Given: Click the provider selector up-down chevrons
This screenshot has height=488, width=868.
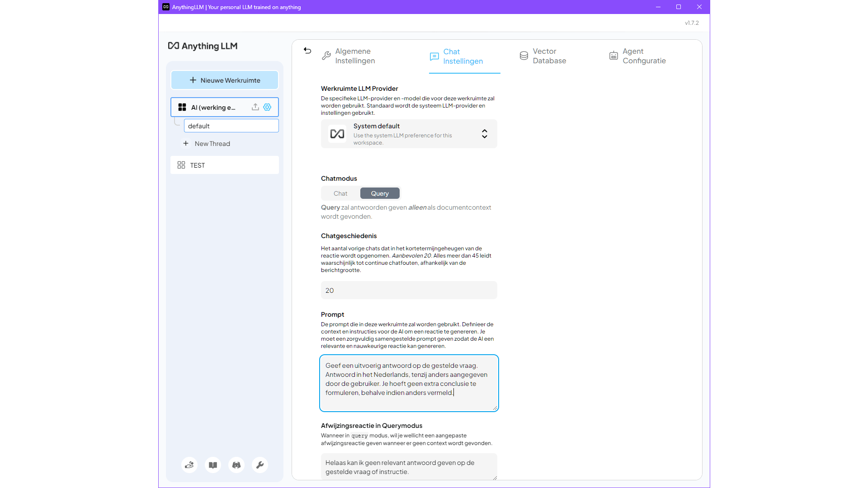Looking at the screenshot, I should coord(484,134).
